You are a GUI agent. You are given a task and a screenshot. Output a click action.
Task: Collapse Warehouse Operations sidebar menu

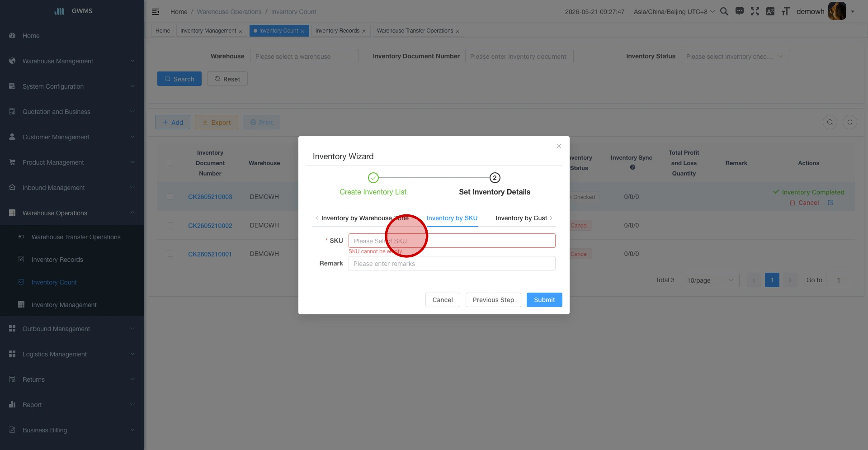click(x=72, y=213)
